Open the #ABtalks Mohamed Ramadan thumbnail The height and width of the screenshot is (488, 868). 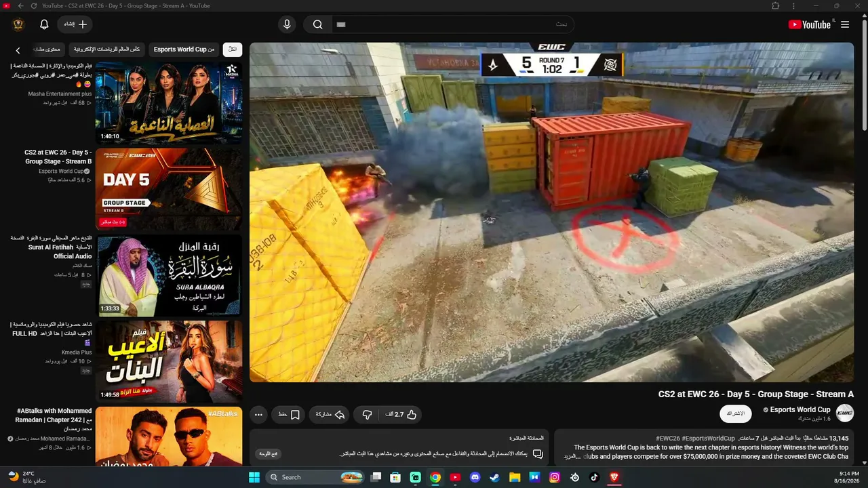[x=169, y=436]
